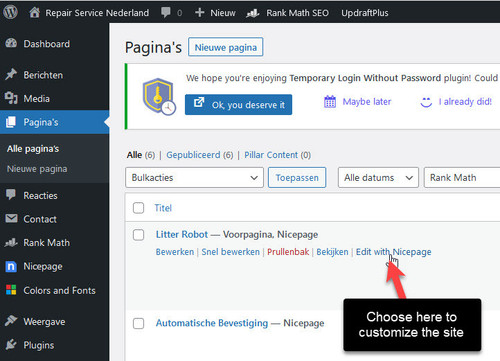500x361 pixels.
Task: Click Bekijken under Litter Robot
Action: point(332,252)
